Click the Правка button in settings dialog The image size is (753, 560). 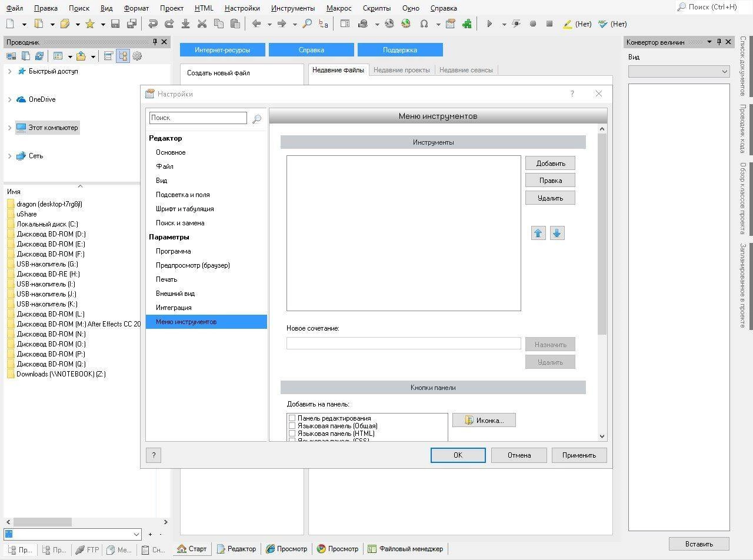[551, 181]
